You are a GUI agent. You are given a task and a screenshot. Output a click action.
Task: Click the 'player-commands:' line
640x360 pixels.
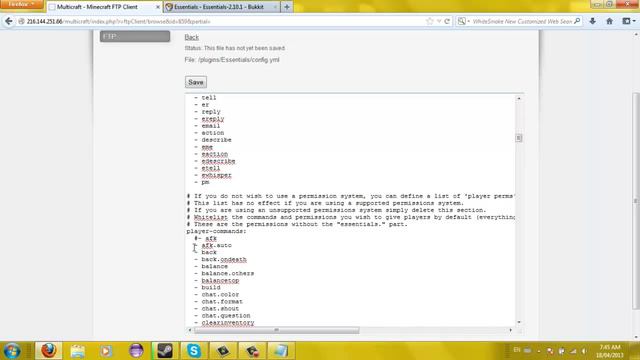(216, 231)
